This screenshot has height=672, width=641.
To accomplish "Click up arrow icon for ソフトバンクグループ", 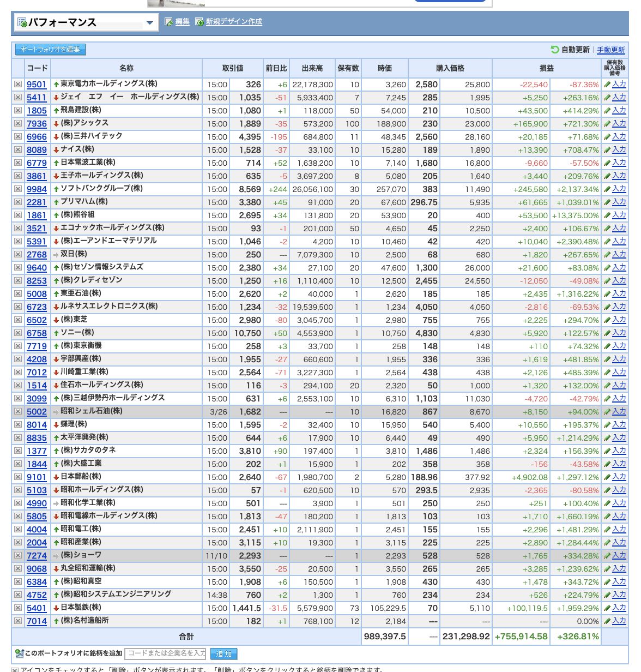I will point(56,189).
